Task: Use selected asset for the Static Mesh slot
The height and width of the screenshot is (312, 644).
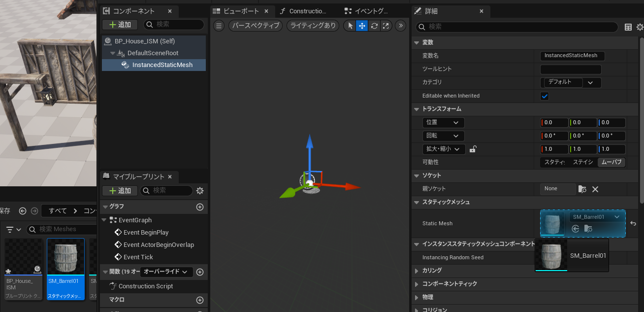Action: (x=575, y=229)
